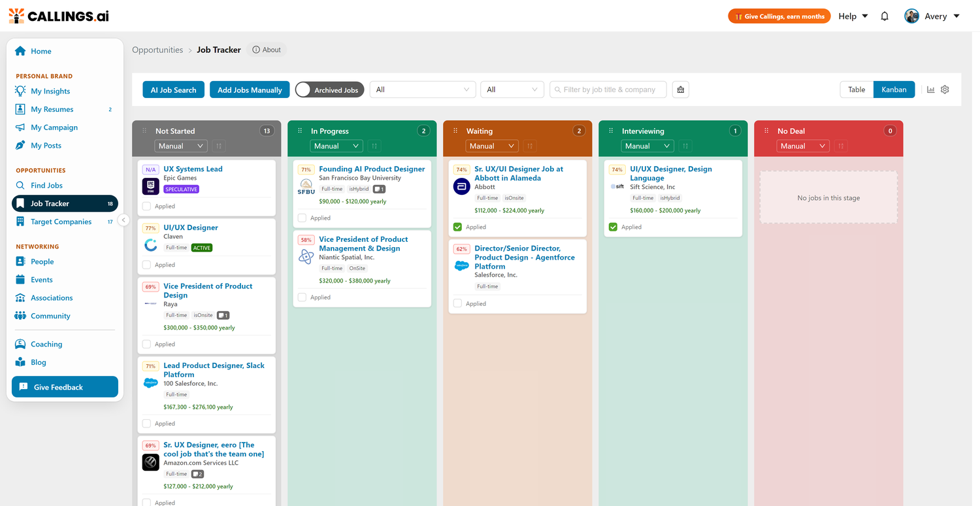Open the statistics chart icon

point(930,90)
